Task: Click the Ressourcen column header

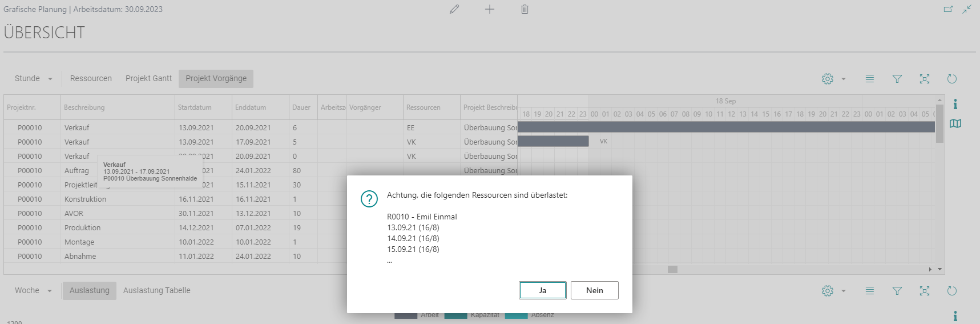Action: [x=431, y=107]
